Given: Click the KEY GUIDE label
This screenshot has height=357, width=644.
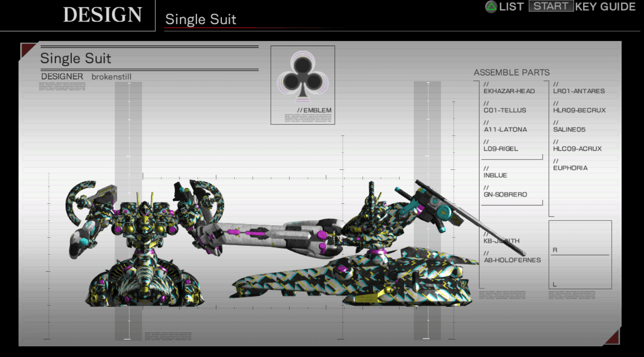Looking at the screenshot, I should coord(605,6).
